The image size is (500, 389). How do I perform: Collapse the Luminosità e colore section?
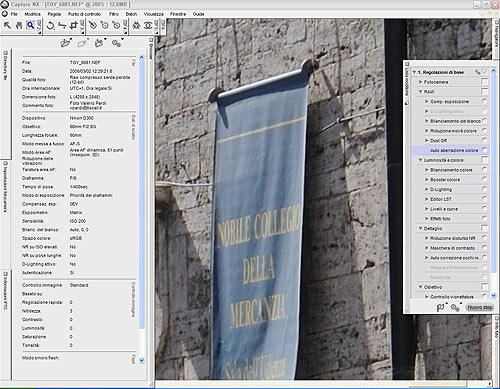pyautogui.click(x=420, y=160)
